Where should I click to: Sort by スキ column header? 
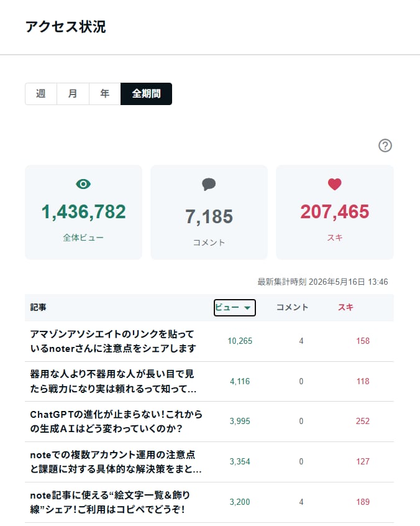pyautogui.click(x=345, y=307)
